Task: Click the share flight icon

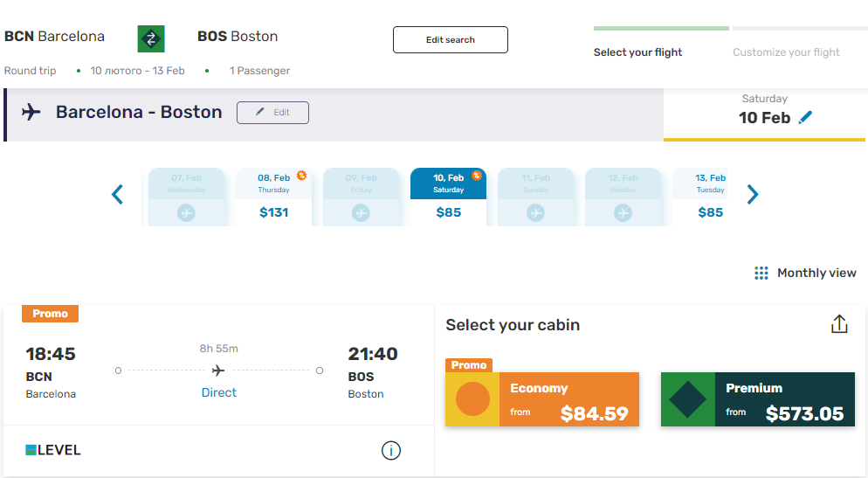Action: (x=839, y=324)
